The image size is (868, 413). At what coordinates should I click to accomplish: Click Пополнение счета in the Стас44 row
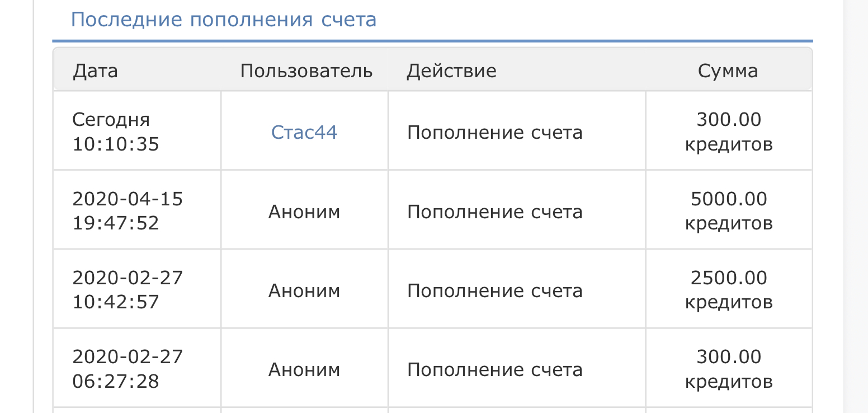point(495,133)
